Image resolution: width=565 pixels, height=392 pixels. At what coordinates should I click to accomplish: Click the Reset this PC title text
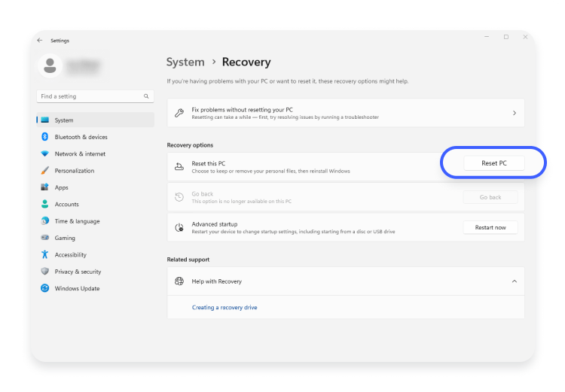point(208,163)
